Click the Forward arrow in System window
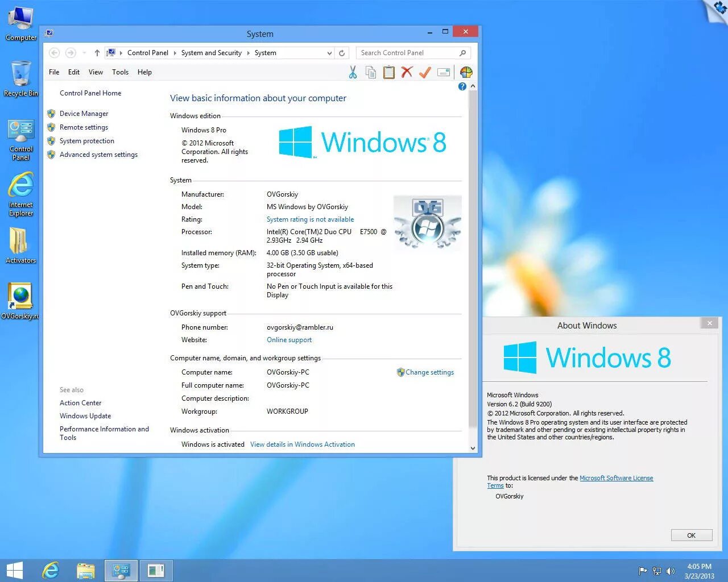The image size is (728, 582). click(x=71, y=53)
